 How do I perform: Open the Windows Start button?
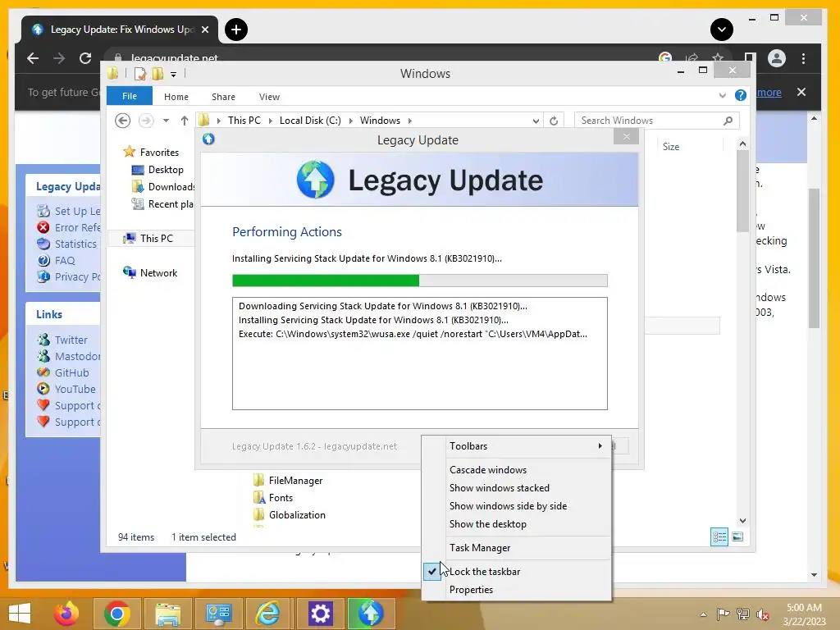click(20, 614)
